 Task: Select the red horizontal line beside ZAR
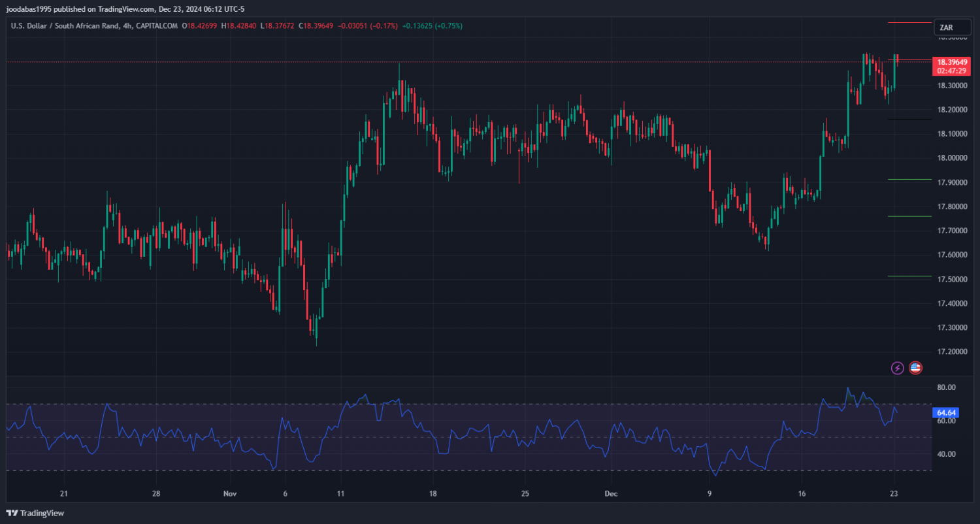(909, 23)
